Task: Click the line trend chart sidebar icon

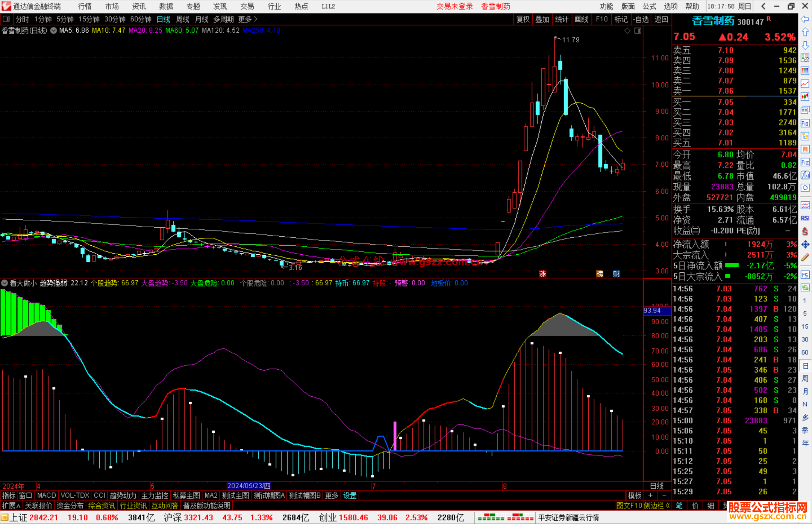Action: pos(805,83)
